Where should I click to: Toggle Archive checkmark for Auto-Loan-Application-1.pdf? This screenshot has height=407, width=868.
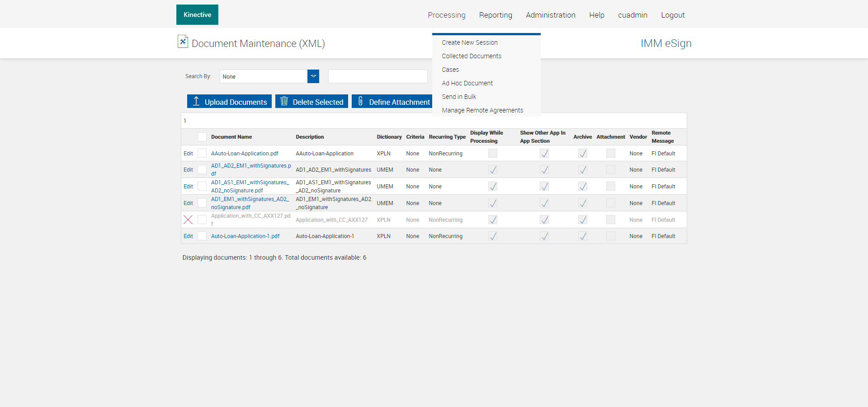click(x=583, y=236)
